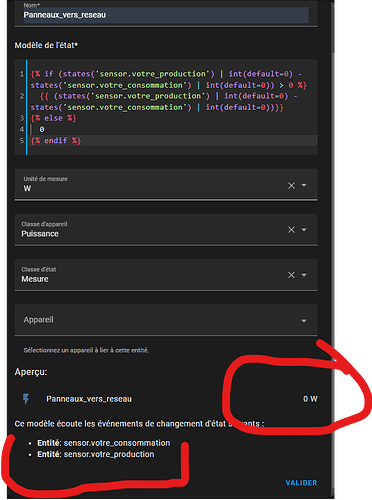
Task: Click line number 3 in the editor gutter
Action: click(x=22, y=118)
